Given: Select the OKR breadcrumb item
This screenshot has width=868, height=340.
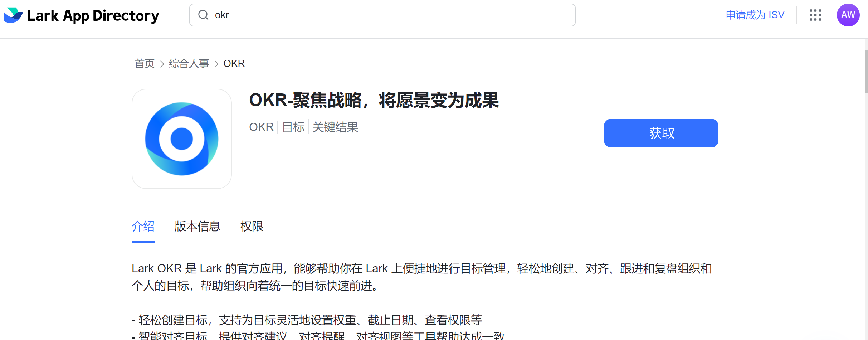Looking at the screenshot, I should [234, 63].
